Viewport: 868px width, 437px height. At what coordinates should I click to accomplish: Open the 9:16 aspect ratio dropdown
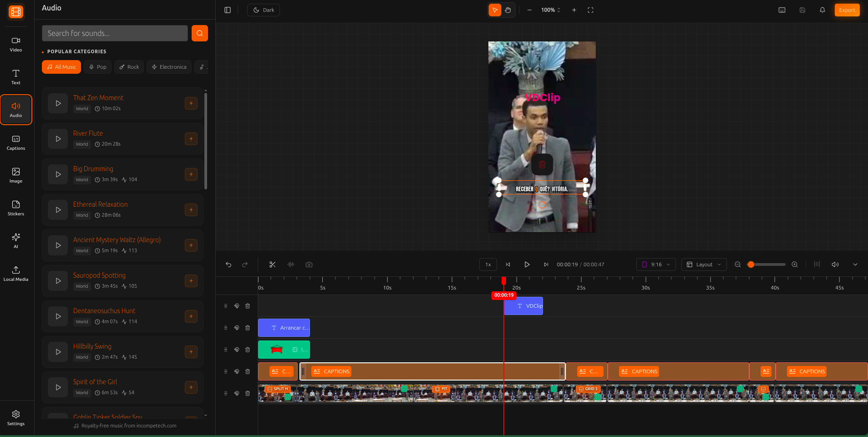(655, 264)
